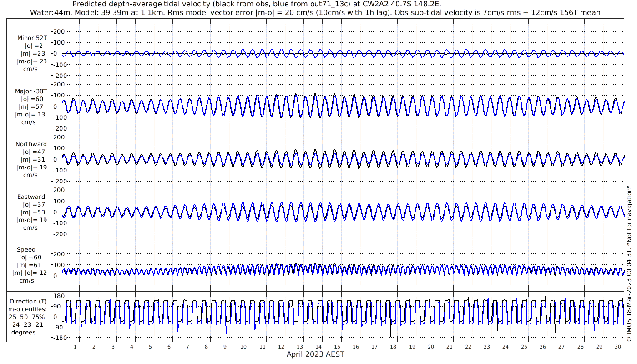637x364 pixels.
Task: Click the 'Eastward' panel label
Action: 31,197
